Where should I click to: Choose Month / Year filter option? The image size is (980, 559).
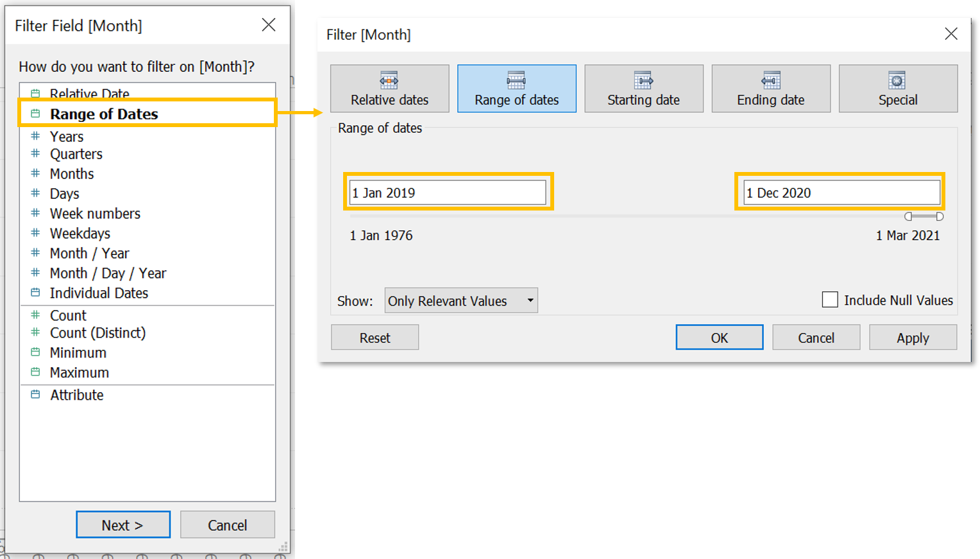pyautogui.click(x=90, y=254)
